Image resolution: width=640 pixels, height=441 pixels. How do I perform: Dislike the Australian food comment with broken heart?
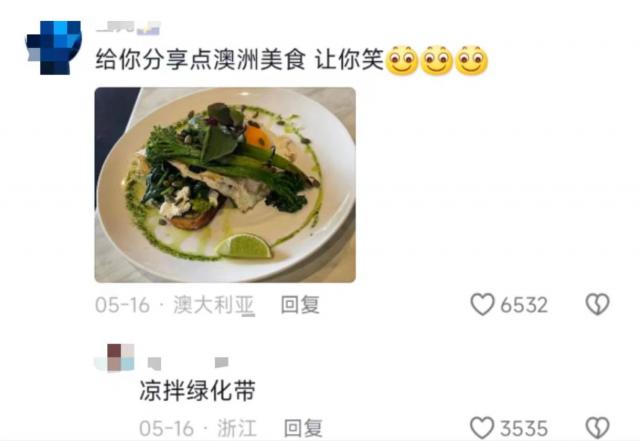pyautogui.click(x=598, y=304)
